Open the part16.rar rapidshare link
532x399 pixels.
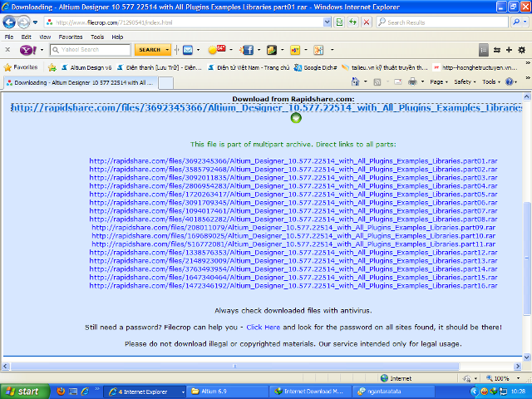[x=293, y=286]
